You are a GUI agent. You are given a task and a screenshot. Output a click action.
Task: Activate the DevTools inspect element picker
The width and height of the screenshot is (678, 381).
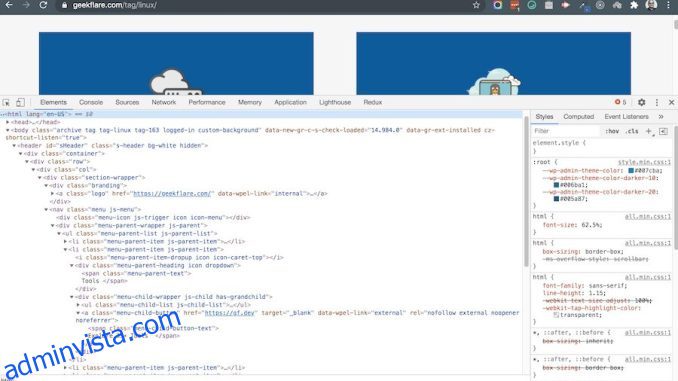pos(6,102)
